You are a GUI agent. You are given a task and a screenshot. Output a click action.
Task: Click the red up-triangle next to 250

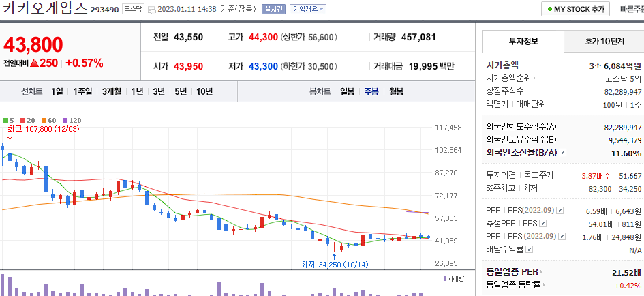[33, 63]
